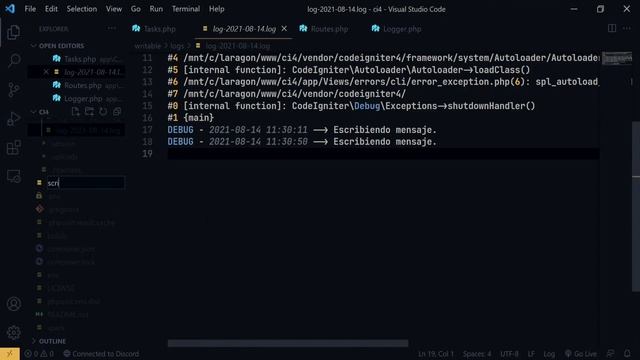Open the Edit menu
640x360 pixels.
pyautogui.click(x=51, y=9)
